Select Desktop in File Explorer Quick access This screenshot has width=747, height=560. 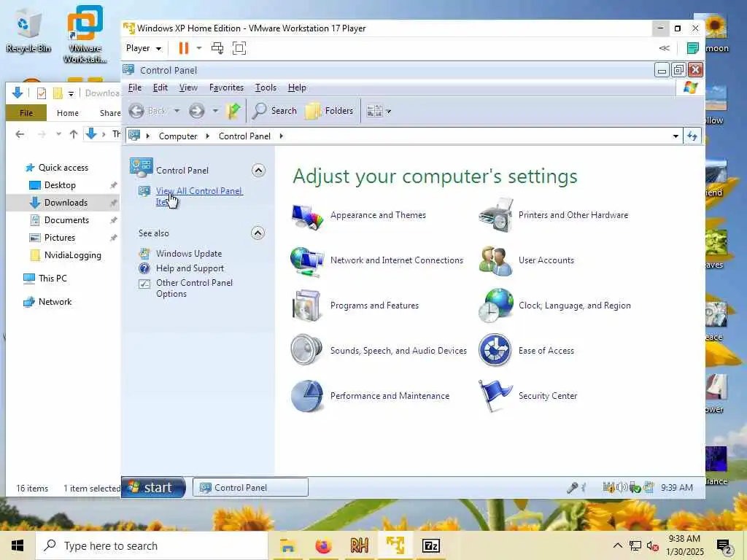[60, 185]
